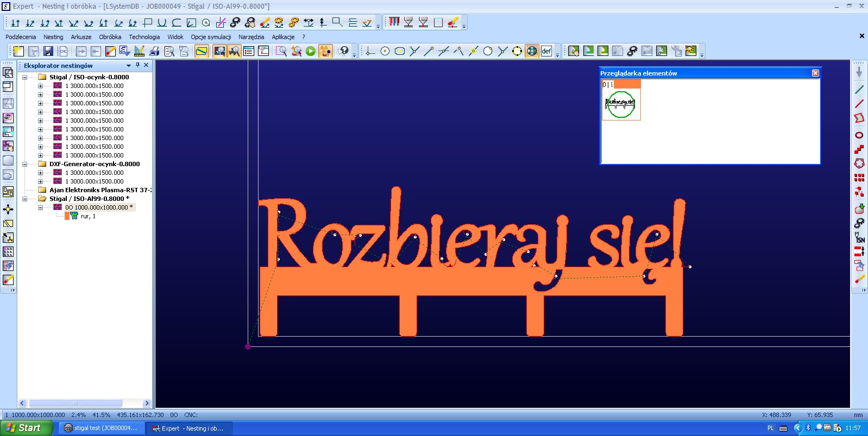Screen dimensions: 868x436
Task: Expand the hidden icons arrow below left toolbar
Action: pyautogui.click(x=12, y=290)
